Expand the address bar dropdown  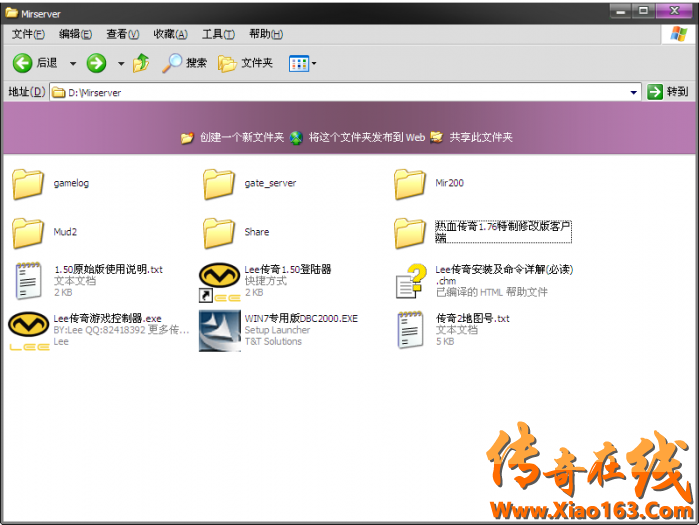633,93
